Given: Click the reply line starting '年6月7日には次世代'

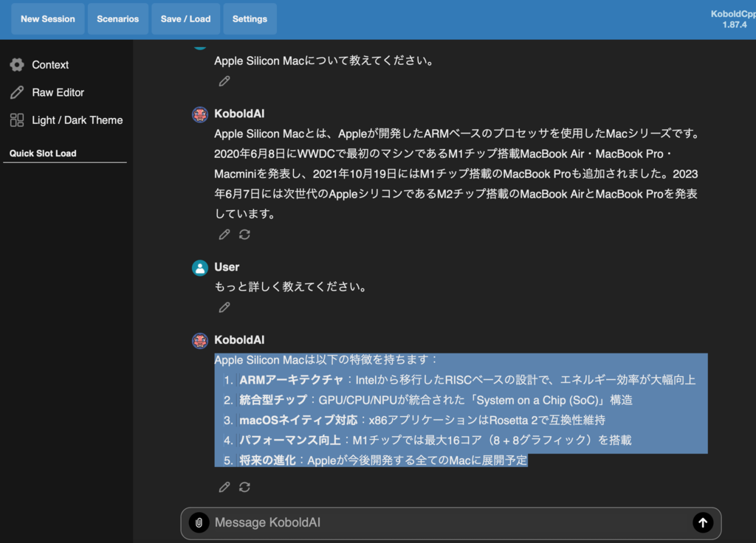Looking at the screenshot, I should click(456, 194).
